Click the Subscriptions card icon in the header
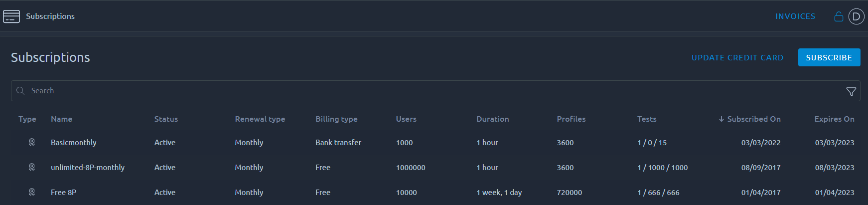 pos(11,16)
